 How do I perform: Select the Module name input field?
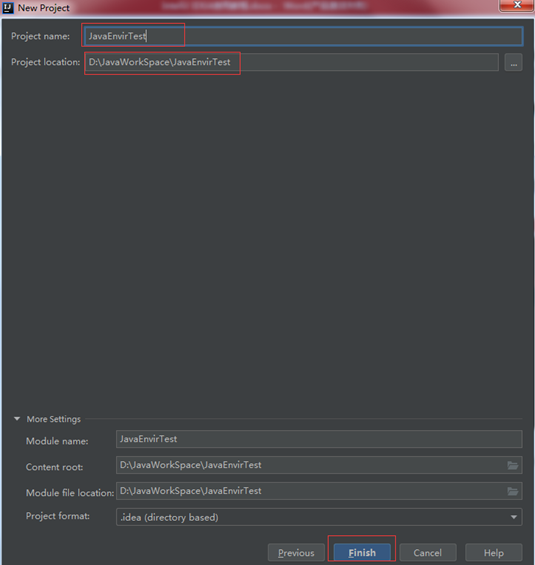click(319, 439)
